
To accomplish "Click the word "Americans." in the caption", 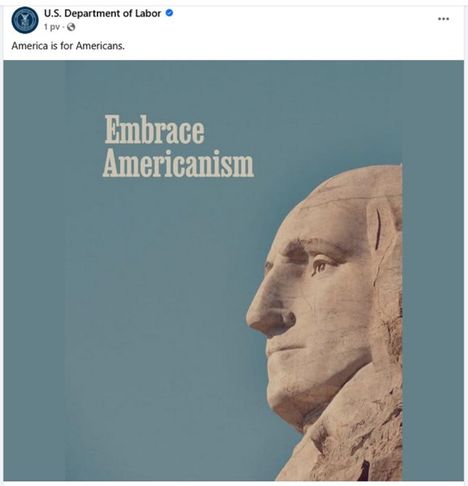I will [x=100, y=46].
